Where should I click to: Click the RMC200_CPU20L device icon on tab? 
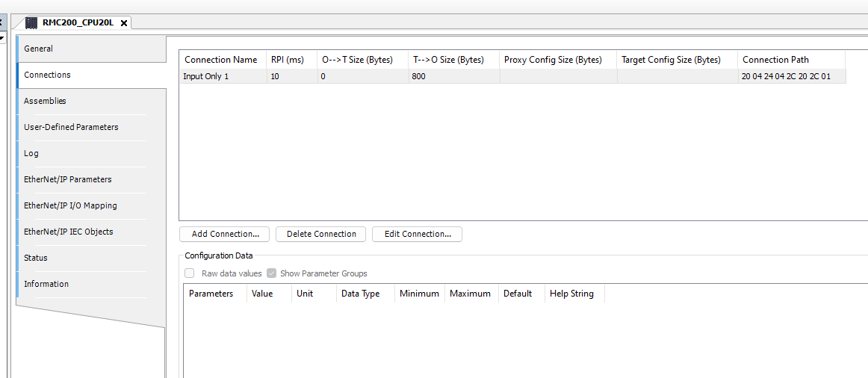pos(31,22)
